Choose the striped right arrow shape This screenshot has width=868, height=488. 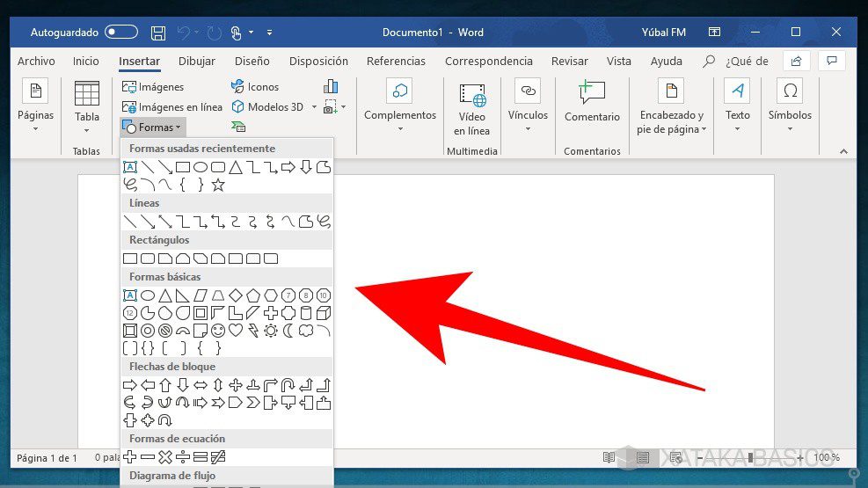(x=201, y=403)
